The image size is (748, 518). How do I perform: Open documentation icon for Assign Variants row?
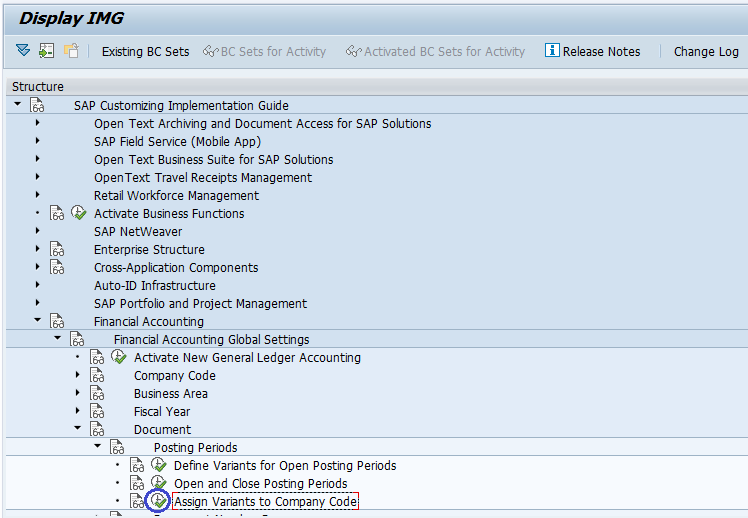[137, 501]
